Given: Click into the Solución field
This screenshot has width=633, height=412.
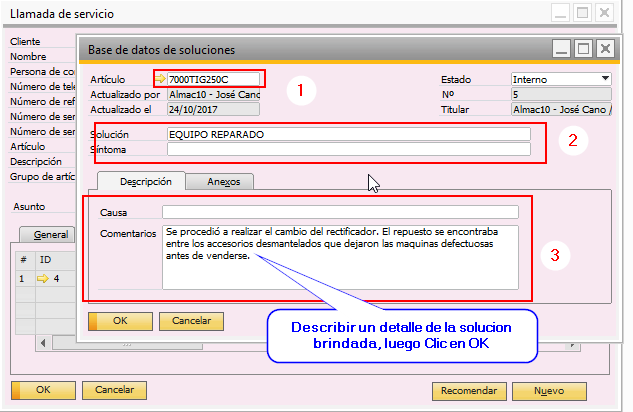Looking at the screenshot, I should [348, 133].
